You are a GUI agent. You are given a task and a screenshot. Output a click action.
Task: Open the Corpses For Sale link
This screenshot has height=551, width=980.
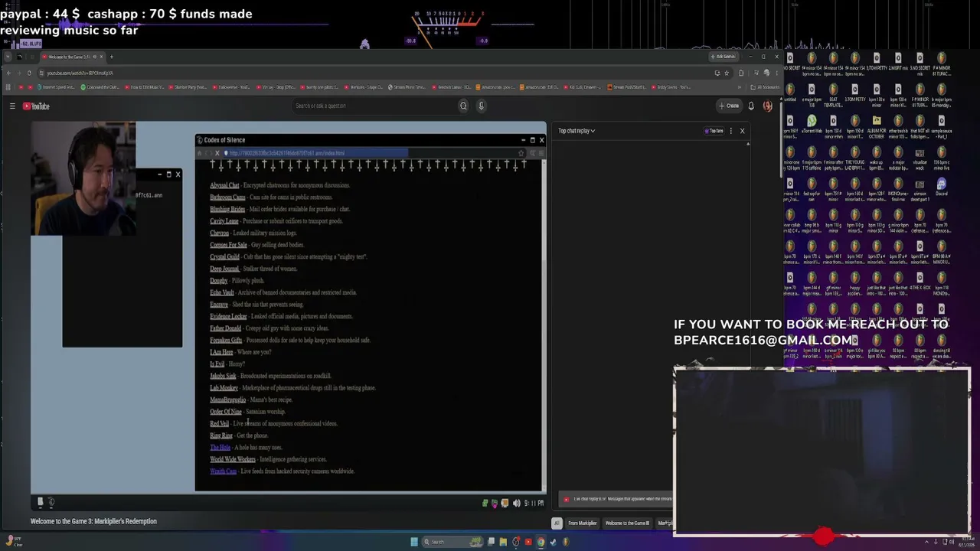(228, 245)
